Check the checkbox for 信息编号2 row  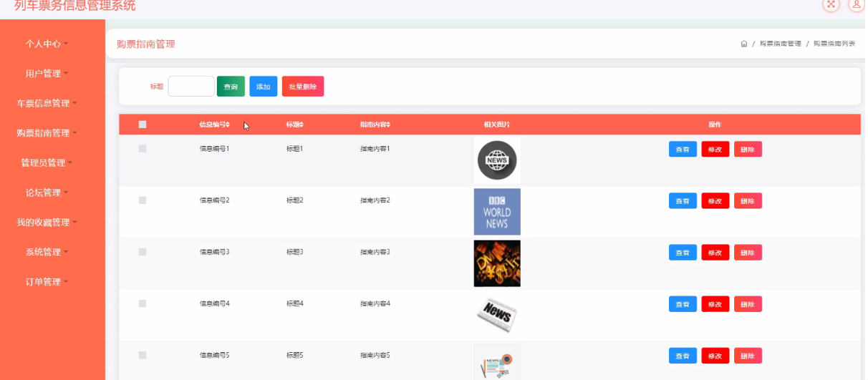(x=143, y=200)
